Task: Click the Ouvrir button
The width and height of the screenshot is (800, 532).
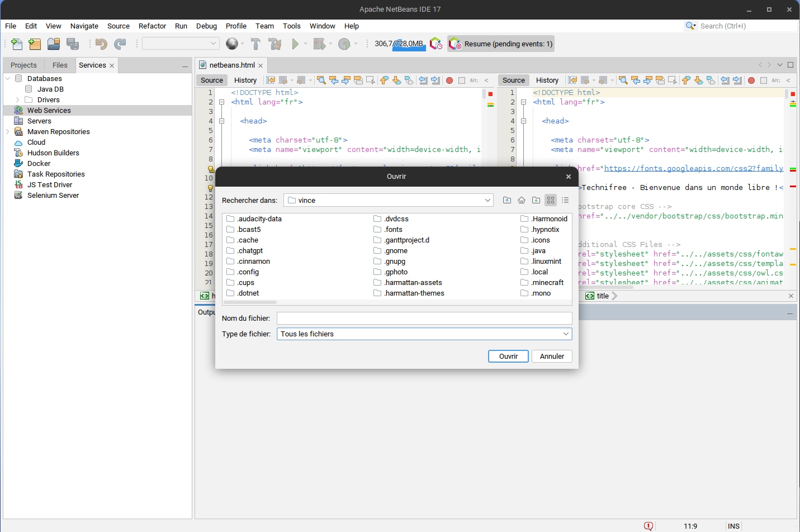Action: tap(508, 357)
